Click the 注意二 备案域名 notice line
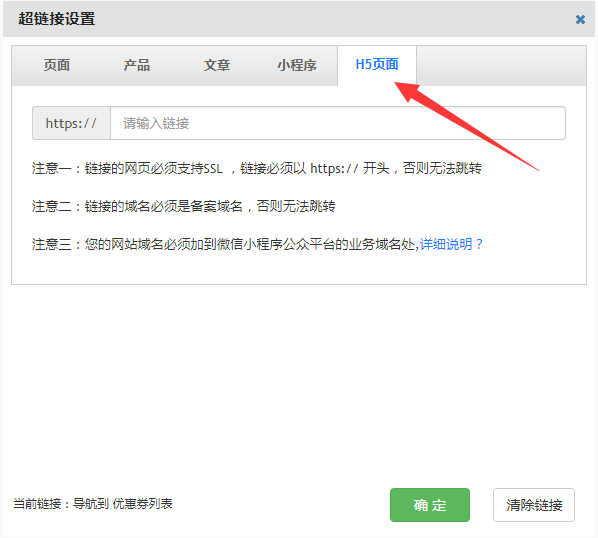 [x=183, y=206]
